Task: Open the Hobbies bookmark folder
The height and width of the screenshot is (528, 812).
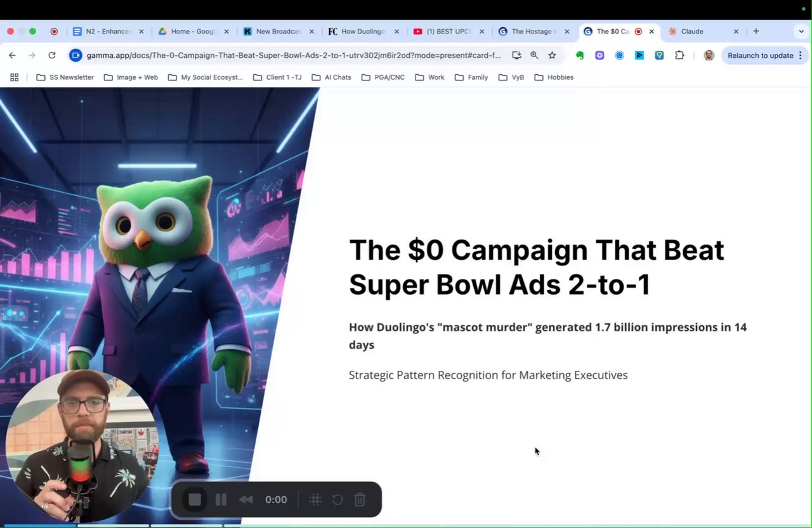Action: click(x=553, y=77)
